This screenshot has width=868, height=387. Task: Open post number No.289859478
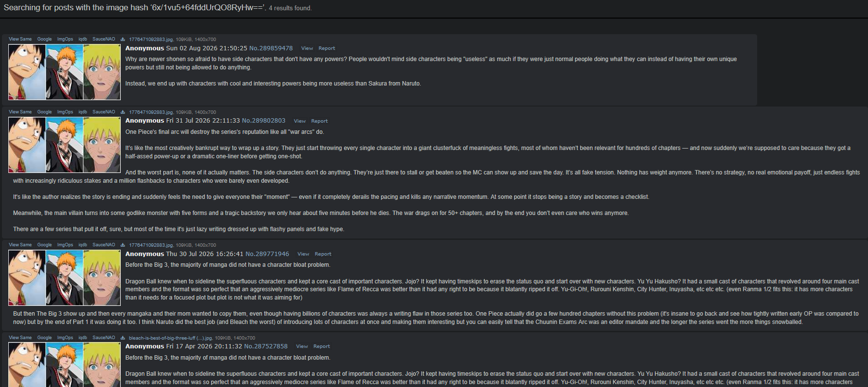point(271,48)
